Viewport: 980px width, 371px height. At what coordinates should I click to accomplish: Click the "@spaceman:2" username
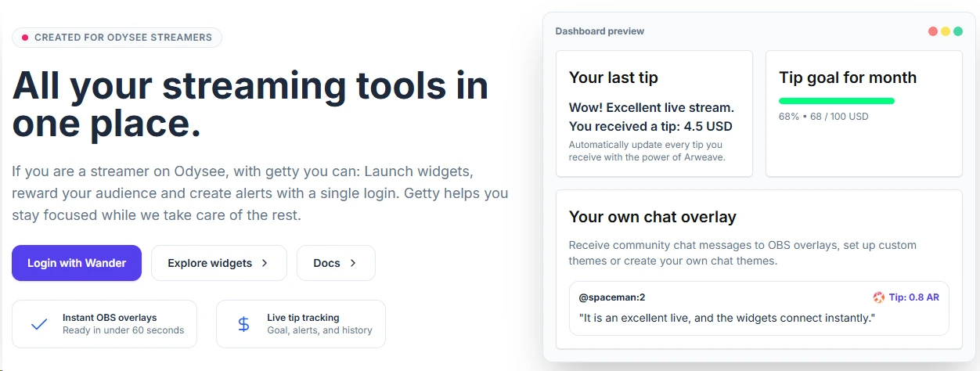612,297
